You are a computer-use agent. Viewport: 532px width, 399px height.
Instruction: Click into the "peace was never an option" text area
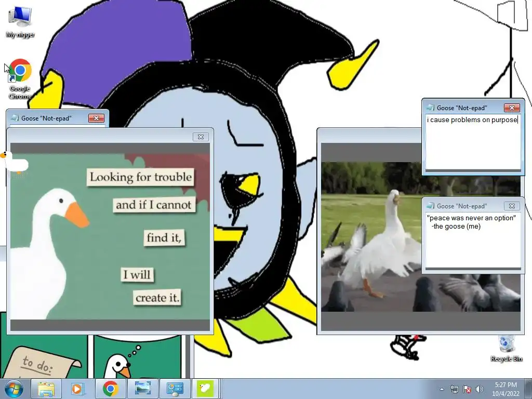(473, 241)
